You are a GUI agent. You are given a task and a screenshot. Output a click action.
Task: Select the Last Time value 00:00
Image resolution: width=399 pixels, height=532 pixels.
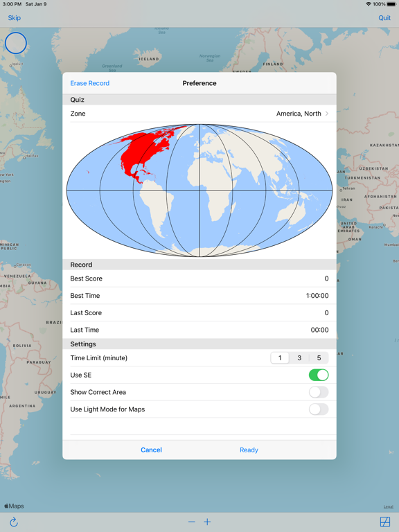coord(319,330)
